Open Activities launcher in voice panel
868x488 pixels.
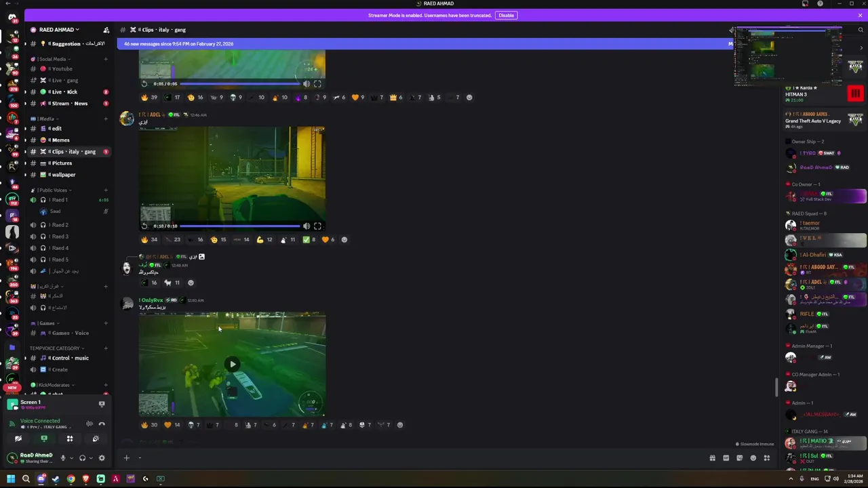pyautogui.click(x=70, y=439)
